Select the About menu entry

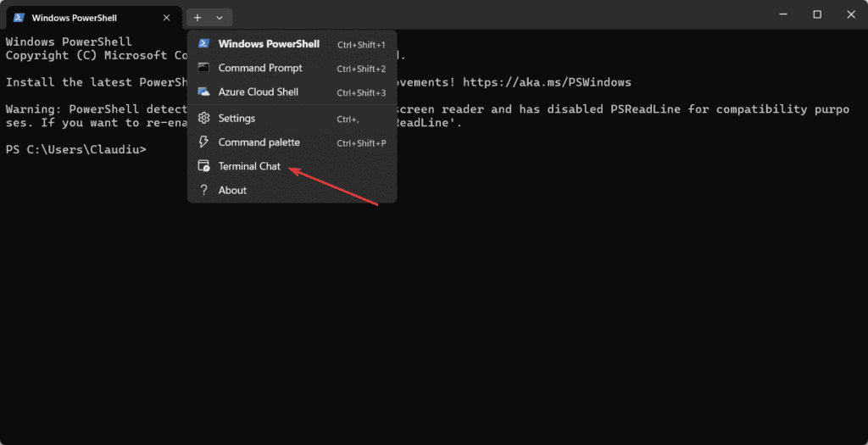[x=292, y=190]
